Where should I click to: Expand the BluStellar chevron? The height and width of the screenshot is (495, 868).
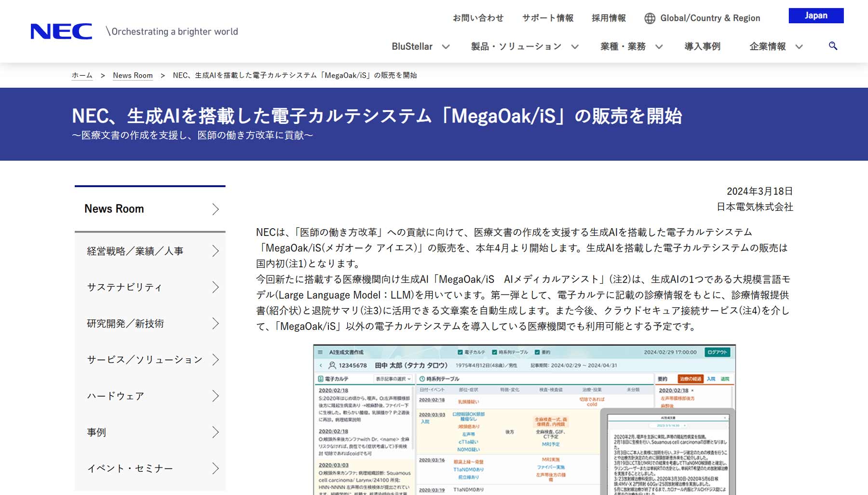(446, 47)
